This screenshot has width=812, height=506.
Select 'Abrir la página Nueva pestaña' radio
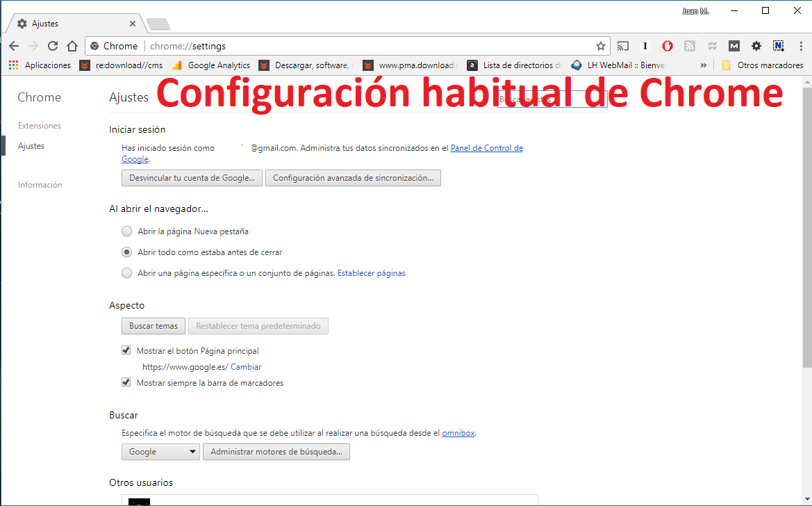coord(127,231)
